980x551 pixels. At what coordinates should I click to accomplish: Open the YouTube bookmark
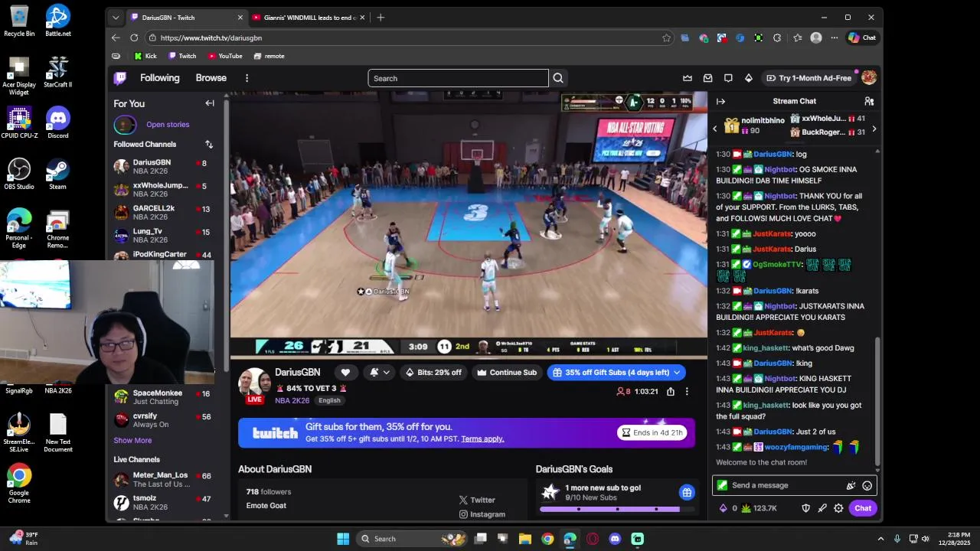(x=224, y=56)
